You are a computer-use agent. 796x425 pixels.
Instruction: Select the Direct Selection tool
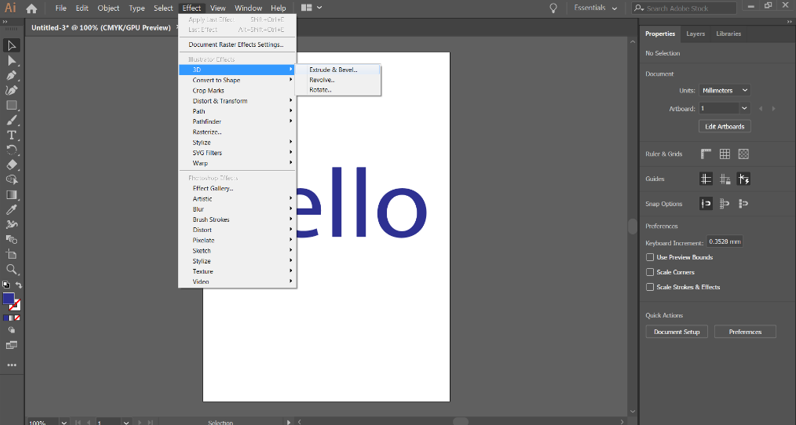click(x=12, y=61)
